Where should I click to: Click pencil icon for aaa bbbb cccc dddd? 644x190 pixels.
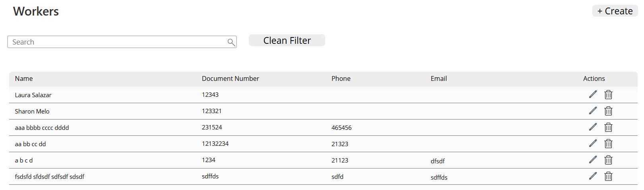click(x=593, y=127)
